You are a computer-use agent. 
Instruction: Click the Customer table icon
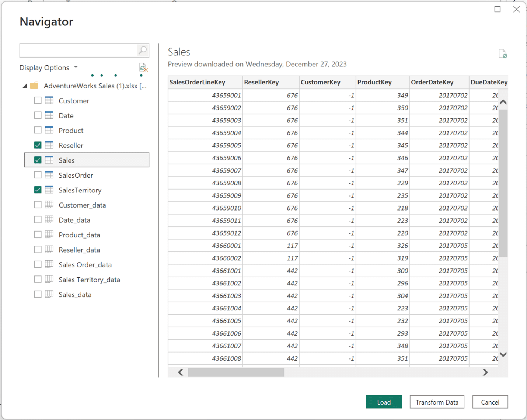(49, 100)
